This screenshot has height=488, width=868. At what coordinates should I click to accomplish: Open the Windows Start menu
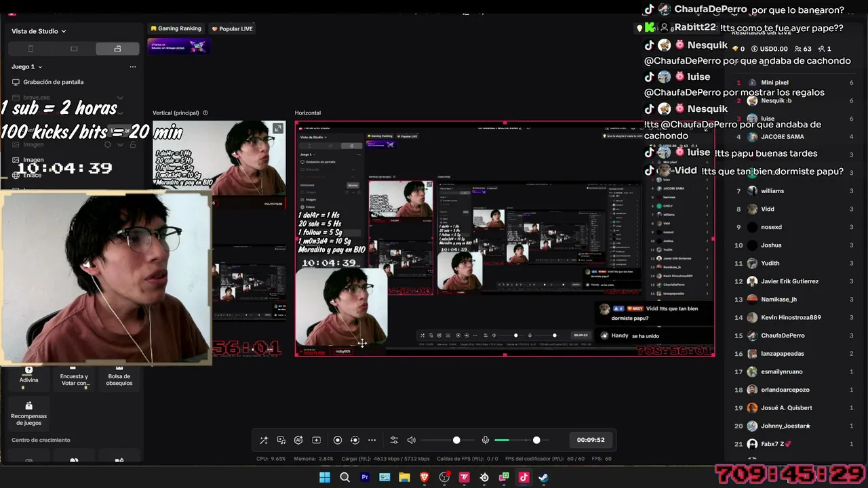coord(325,477)
